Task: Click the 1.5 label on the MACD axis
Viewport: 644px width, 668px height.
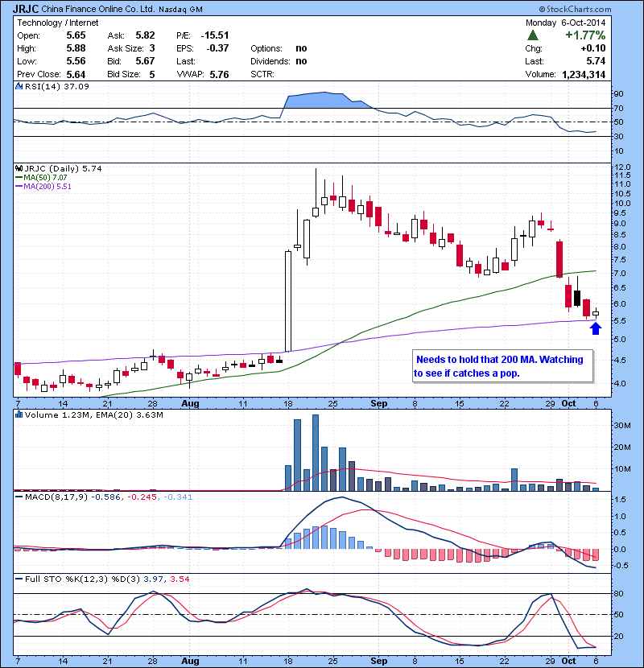Action: 621,499
